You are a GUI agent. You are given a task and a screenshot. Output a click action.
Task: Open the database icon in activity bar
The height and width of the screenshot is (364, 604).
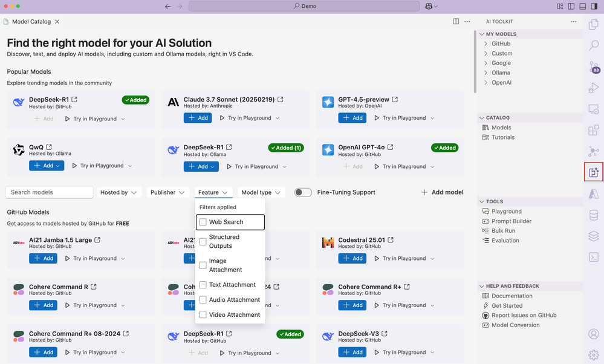pos(594,215)
